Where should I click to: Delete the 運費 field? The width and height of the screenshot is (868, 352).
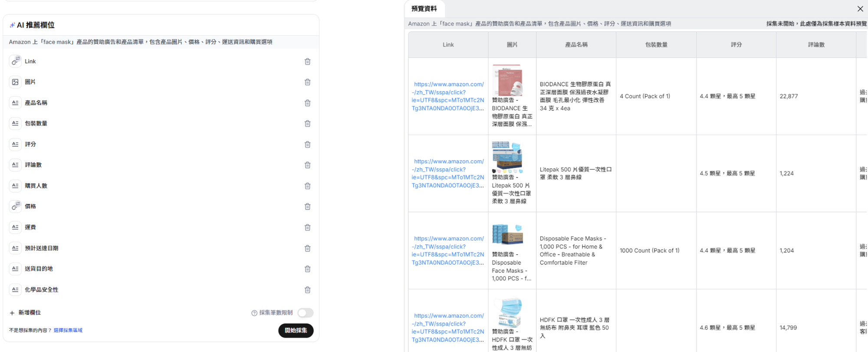point(307,227)
